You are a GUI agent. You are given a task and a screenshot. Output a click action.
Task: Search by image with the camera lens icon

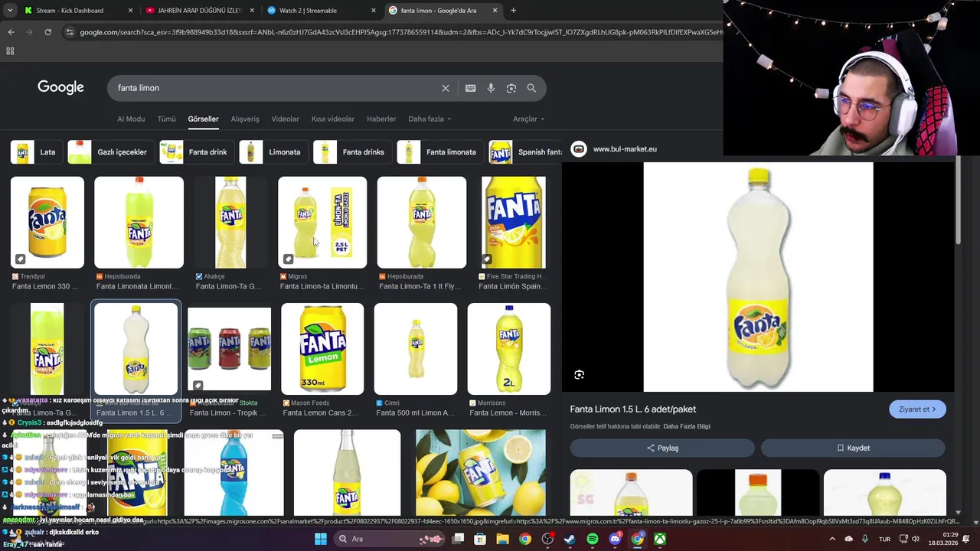pyautogui.click(x=511, y=88)
